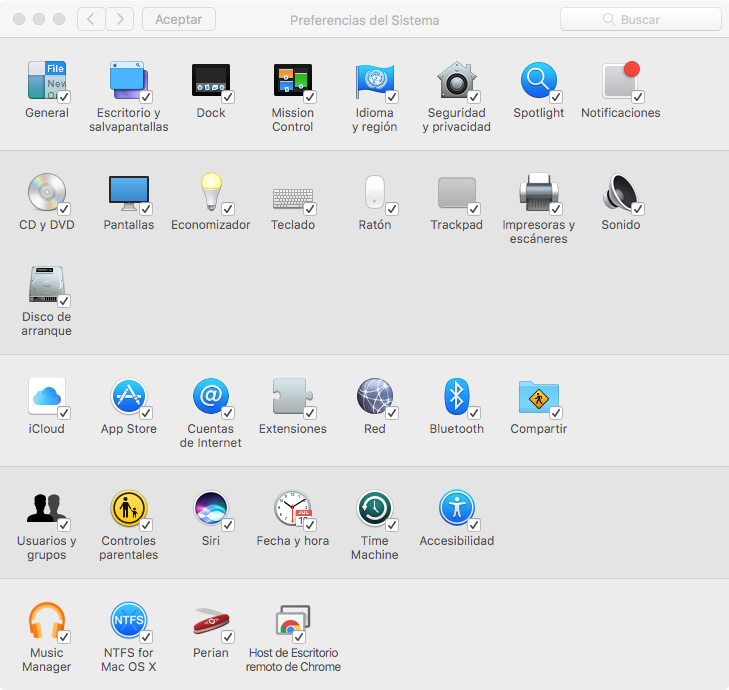Open Cuentas de Internet icon
Image resolution: width=729 pixels, height=690 pixels.
pyautogui.click(x=211, y=396)
